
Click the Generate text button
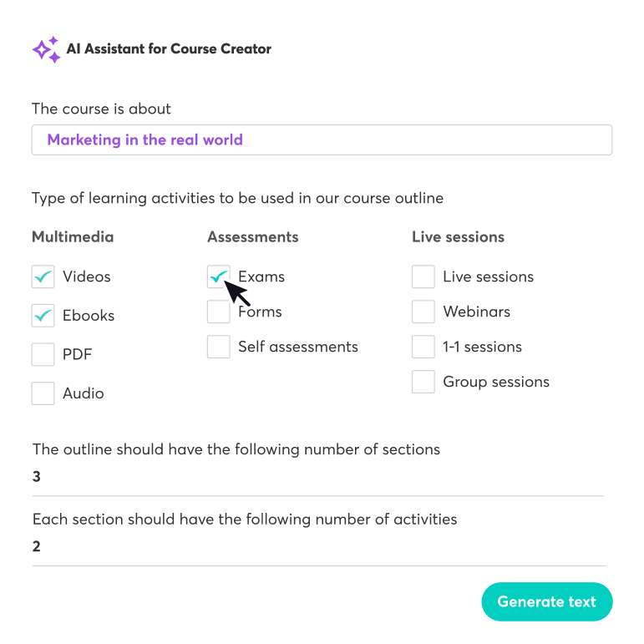click(x=546, y=601)
